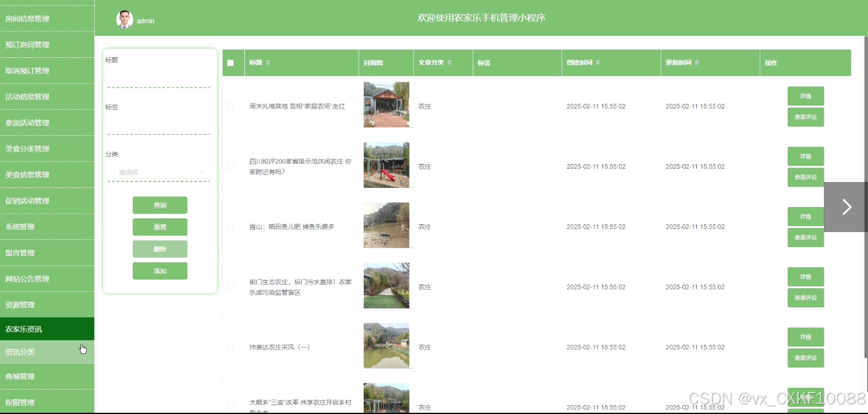The image size is (868, 414).
Task: Sort by 更新时间 column arrows
Action: 697,63
